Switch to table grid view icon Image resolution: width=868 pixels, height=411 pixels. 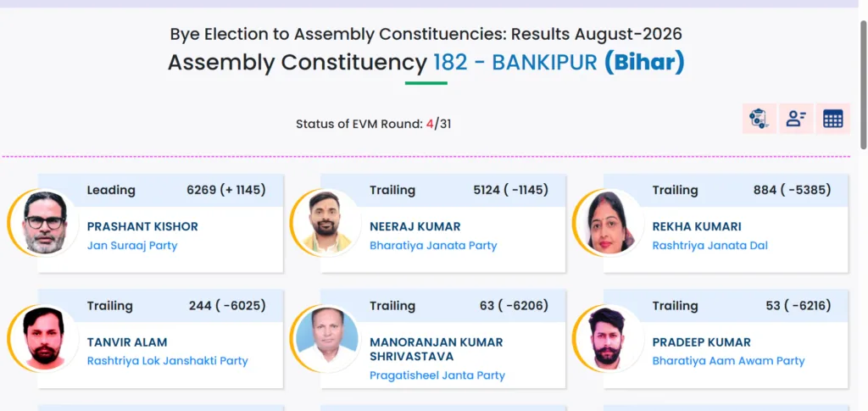(832, 119)
